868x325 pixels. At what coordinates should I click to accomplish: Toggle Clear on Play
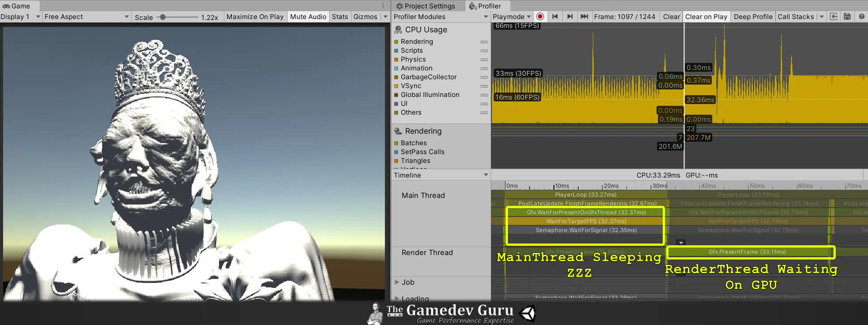706,16
